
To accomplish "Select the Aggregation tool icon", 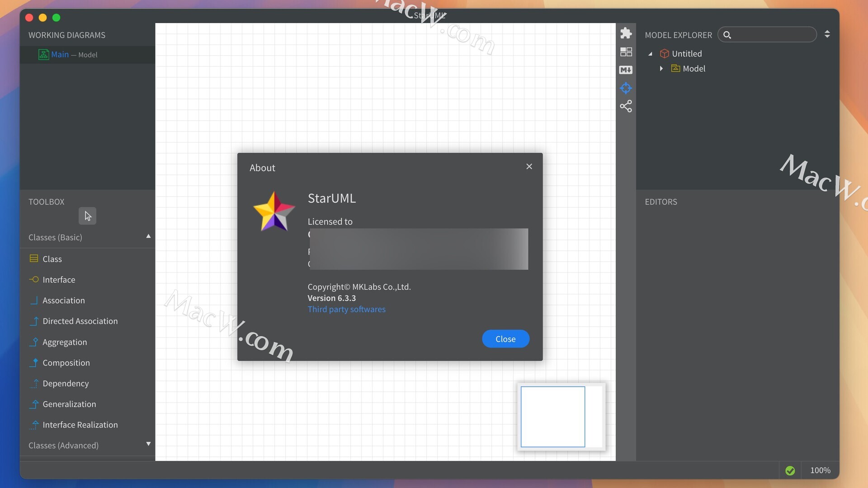I will pyautogui.click(x=33, y=342).
